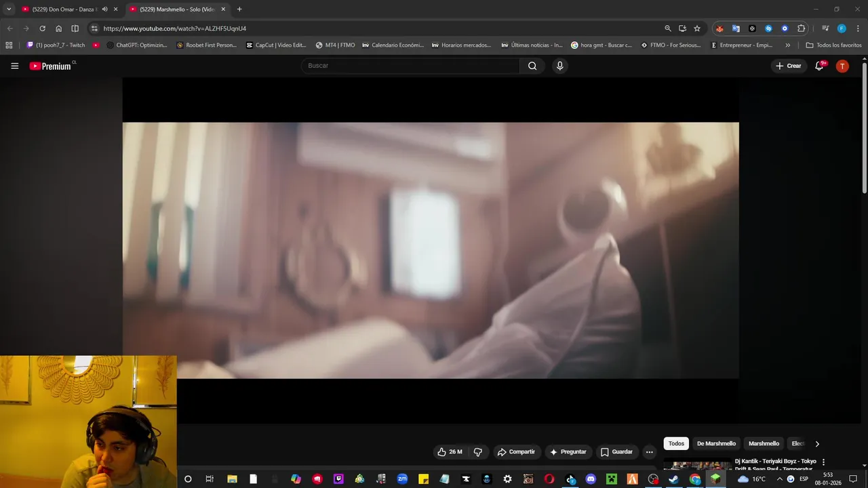This screenshot has height=488, width=868.
Task: Like the video showing 26 M
Action: click(x=450, y=452)
